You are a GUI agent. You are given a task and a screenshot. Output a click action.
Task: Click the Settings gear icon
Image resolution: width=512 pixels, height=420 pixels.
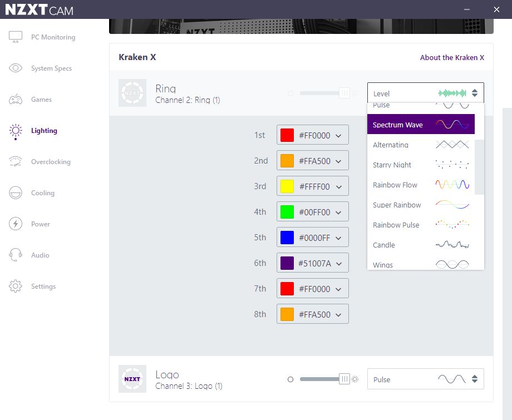(16, 286)
